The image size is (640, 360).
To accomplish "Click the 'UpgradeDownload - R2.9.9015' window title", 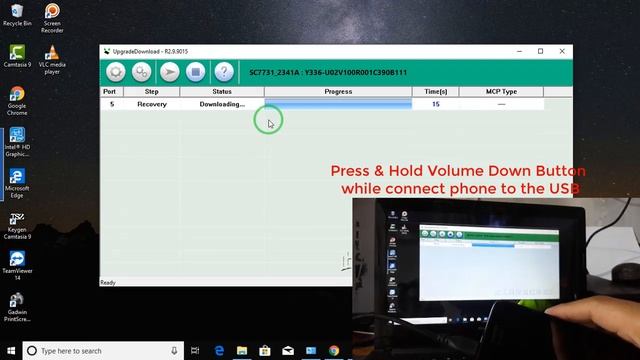I will point(150,51).
